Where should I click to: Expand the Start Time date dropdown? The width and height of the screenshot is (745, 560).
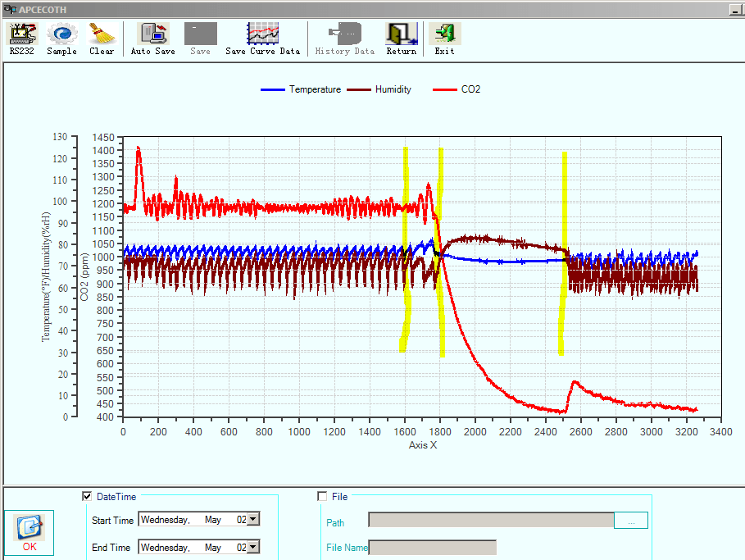[254, 519]
